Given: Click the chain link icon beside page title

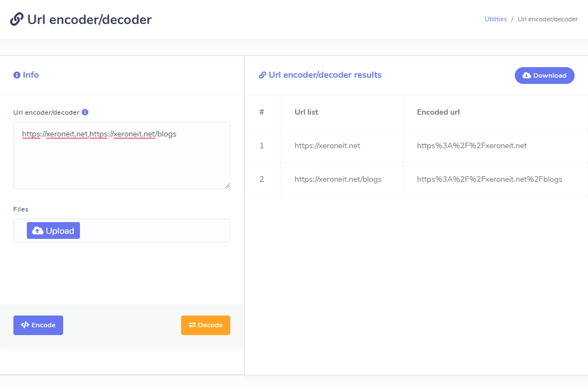Looking at the screenshot, I should click(17, 20).
